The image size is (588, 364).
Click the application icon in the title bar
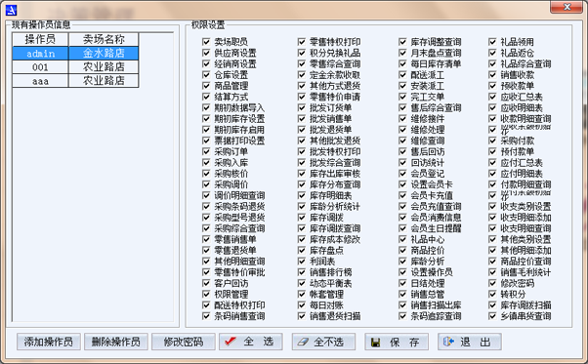[x=12, y=10]
